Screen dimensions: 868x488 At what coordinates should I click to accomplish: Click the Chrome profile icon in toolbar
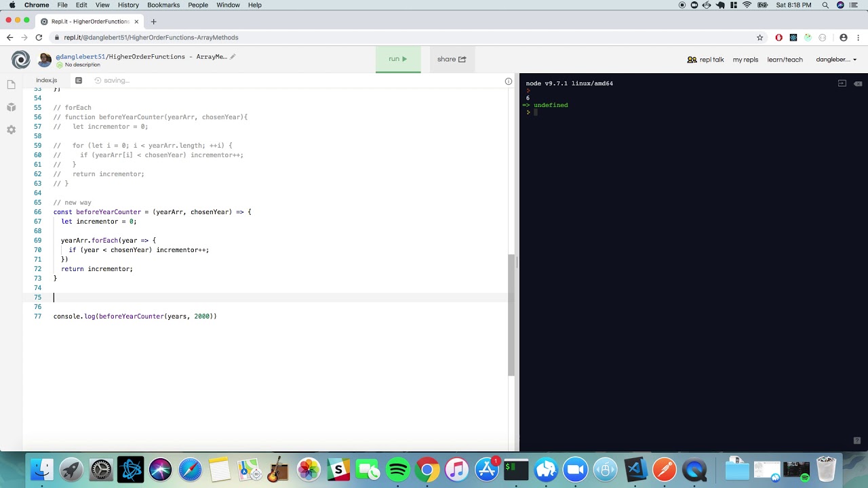coord(844,37)
